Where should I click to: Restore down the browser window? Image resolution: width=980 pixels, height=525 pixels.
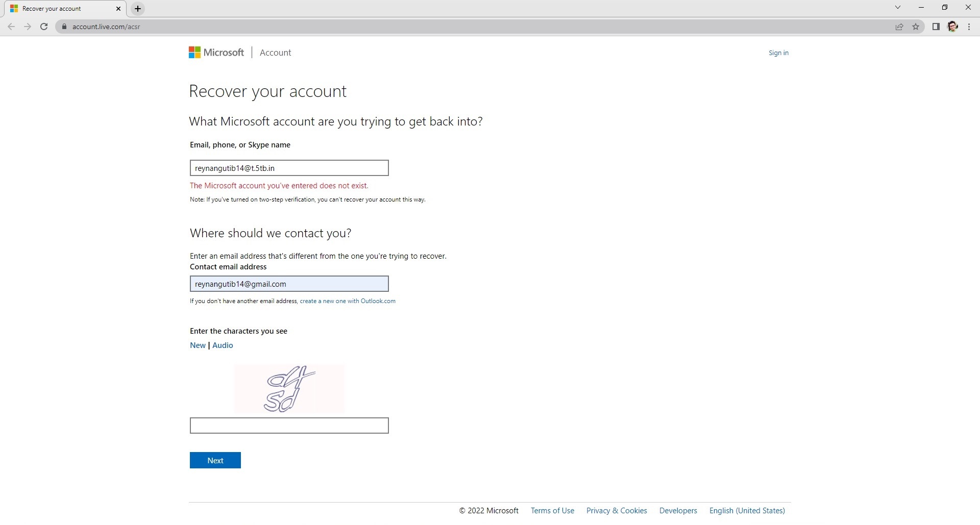coord(945,7)
